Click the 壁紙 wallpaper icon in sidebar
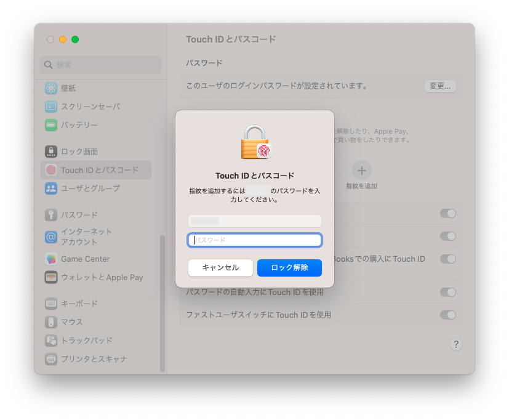The width and height of the screenshot is (509, 420). coord(51,88)
